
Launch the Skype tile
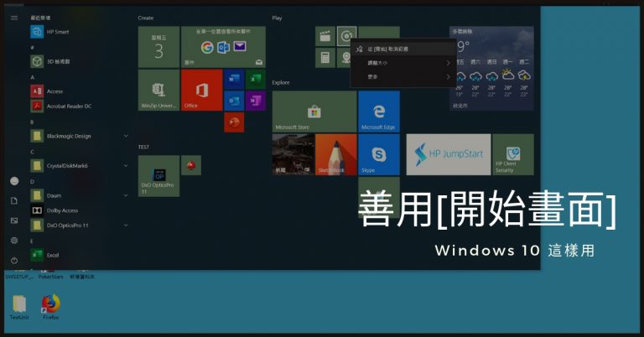tap(379, 154)
